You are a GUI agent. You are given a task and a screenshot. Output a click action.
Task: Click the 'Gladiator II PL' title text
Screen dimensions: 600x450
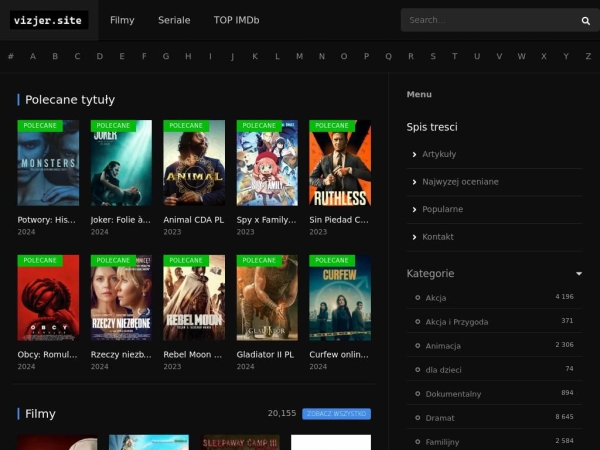pos(265,355)
